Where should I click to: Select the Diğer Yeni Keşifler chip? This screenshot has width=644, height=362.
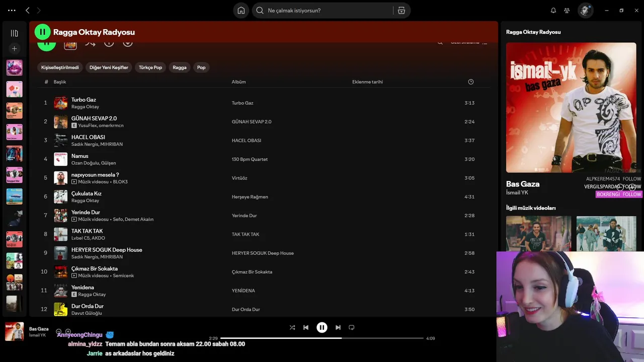point(109,67)
